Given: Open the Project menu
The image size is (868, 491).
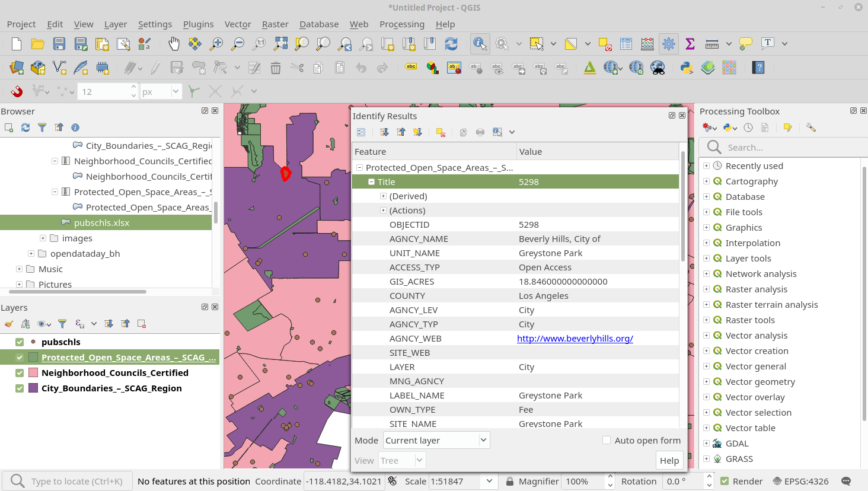Looking at the screenshot, I should [x=21, y=24].
